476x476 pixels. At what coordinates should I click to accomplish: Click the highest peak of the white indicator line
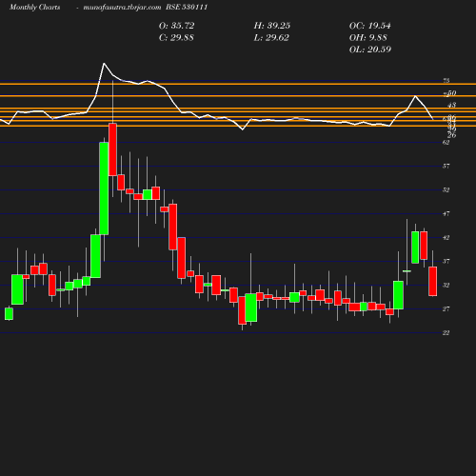[x=104, y=64]
